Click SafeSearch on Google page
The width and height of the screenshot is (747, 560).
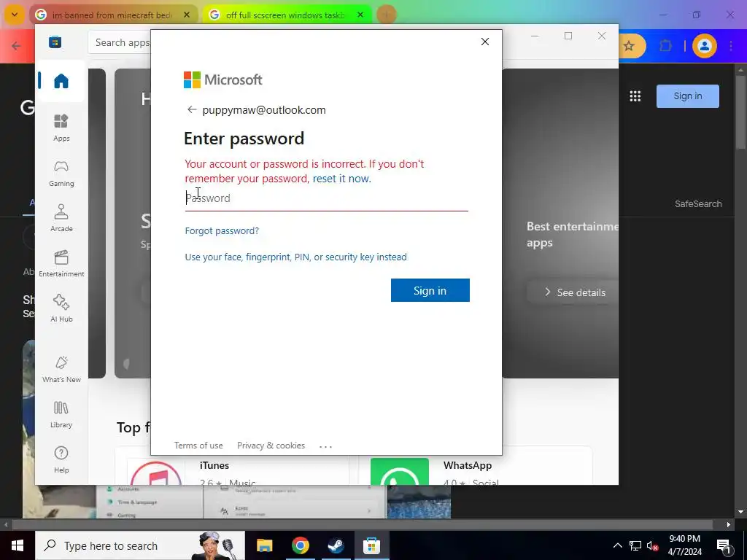698,204
